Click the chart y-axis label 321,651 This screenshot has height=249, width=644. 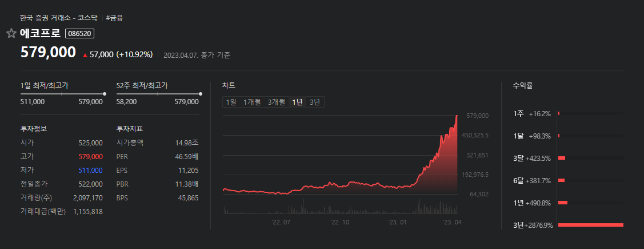pos(478,155)
